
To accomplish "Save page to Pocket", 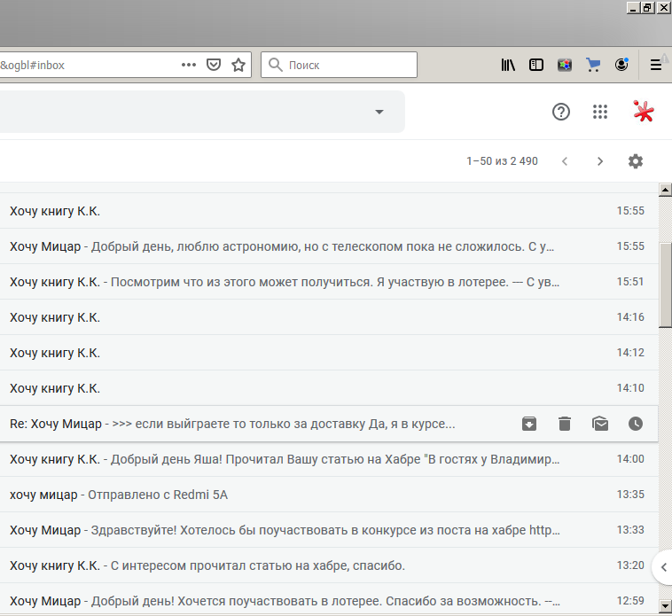I will pyautogui.click(x=214, y=65).
